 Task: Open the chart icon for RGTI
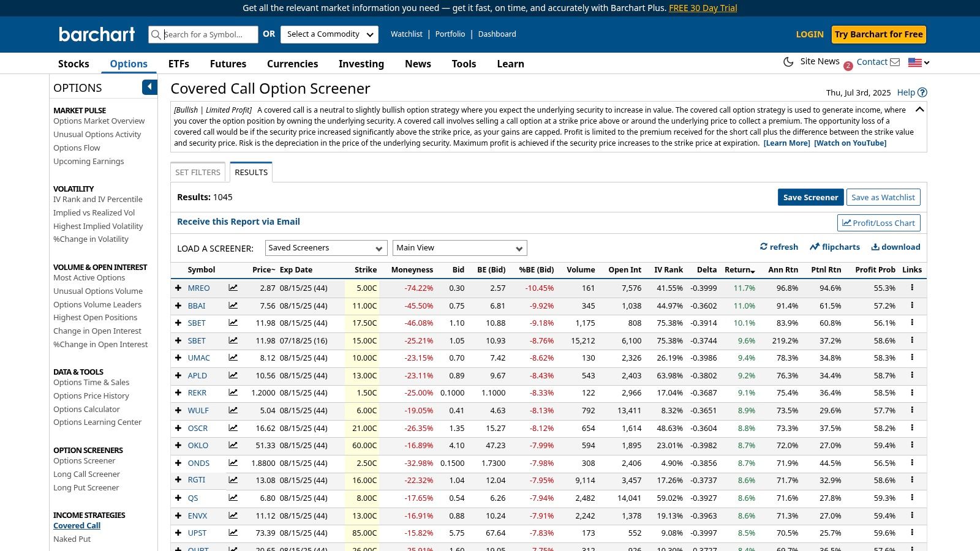[233, 480]
